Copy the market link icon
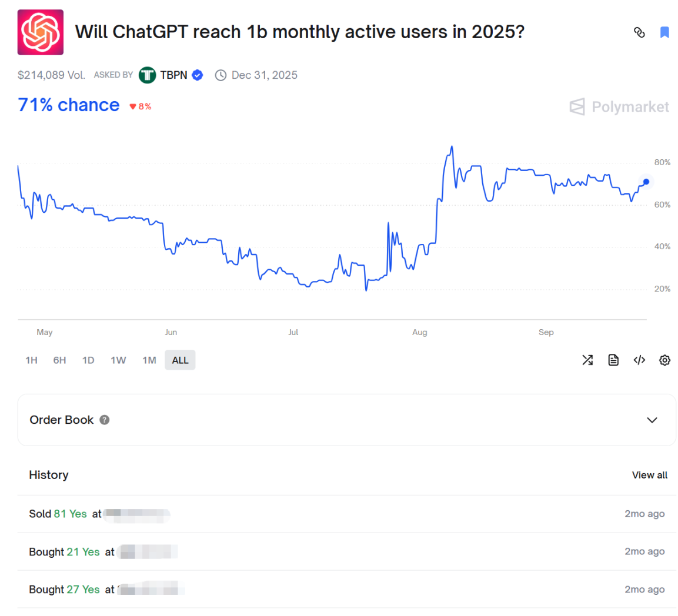 pyautogui.click(x=639, y=32)
